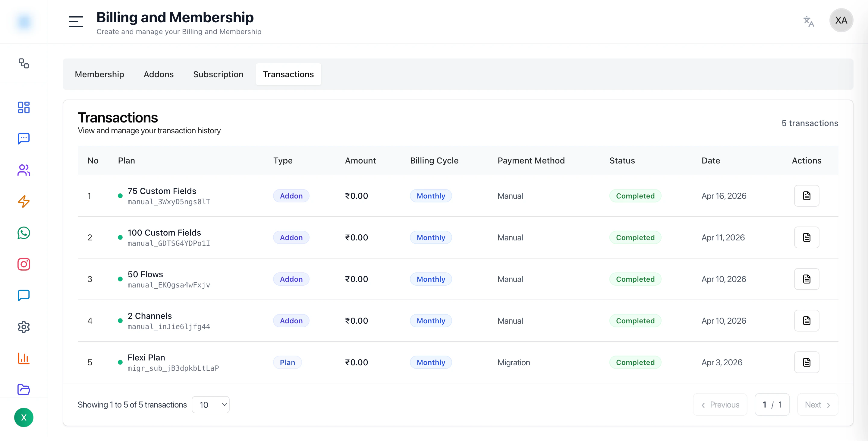Switch to the Subscription tab

point(218,74)
